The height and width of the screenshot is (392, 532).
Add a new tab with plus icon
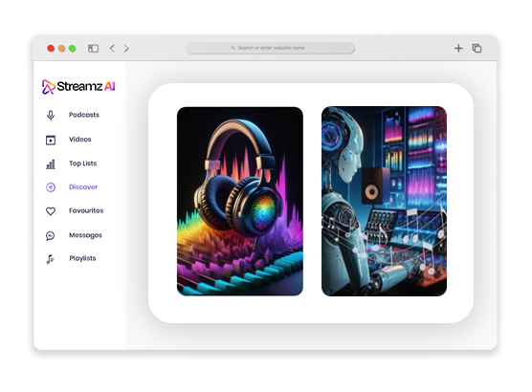[x=458, y=48]
